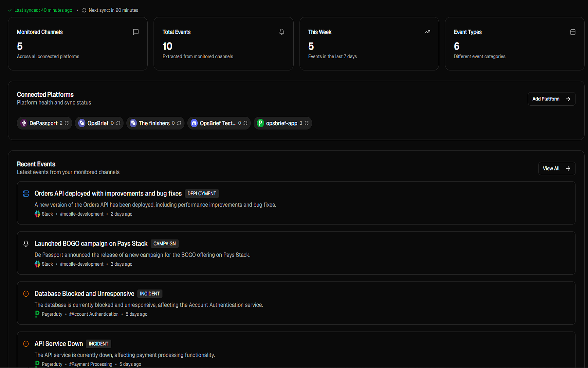This screenshot has height=368, width=588.
Task: Click the Discord icon on OpsBrief Test chip
Action: (194, 123)
